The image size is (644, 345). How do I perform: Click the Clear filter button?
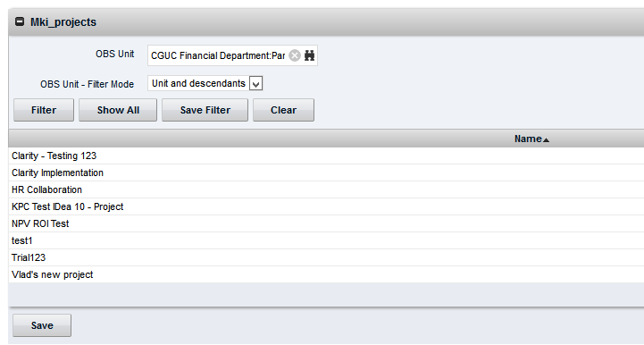point(283,110)
